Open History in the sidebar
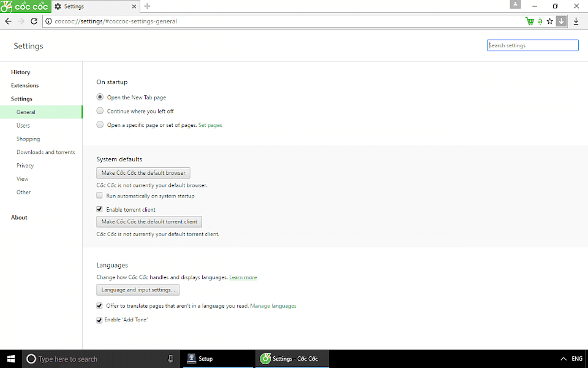Screen dimensions: 588x368 [20, 72]
